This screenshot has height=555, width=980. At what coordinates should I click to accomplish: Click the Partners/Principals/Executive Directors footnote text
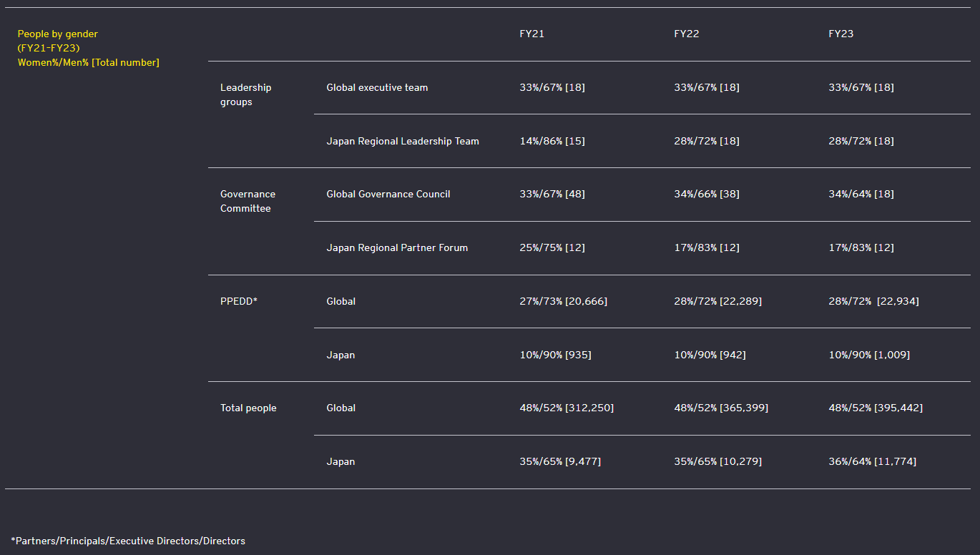point(128,541)
